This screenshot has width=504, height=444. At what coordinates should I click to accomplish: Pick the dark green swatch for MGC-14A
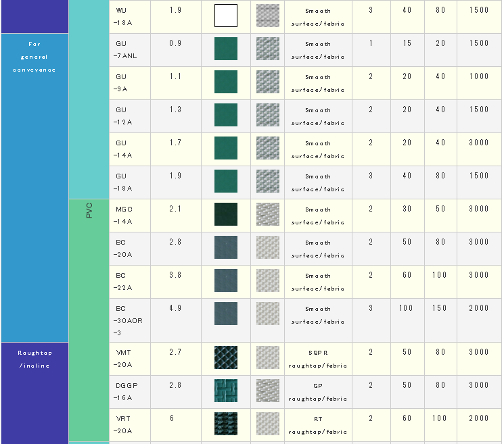pyautogui.click(x=225, y=214)
